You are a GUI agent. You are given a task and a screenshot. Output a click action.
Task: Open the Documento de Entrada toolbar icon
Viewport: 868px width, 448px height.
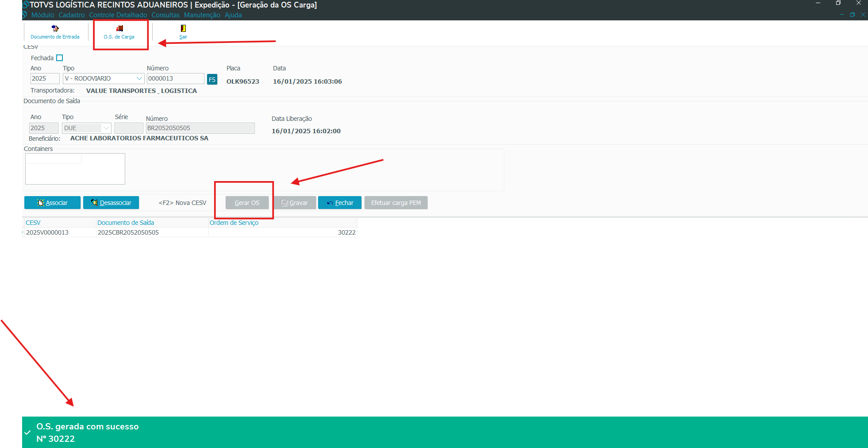pyautogui.click(x=55, y=32)
